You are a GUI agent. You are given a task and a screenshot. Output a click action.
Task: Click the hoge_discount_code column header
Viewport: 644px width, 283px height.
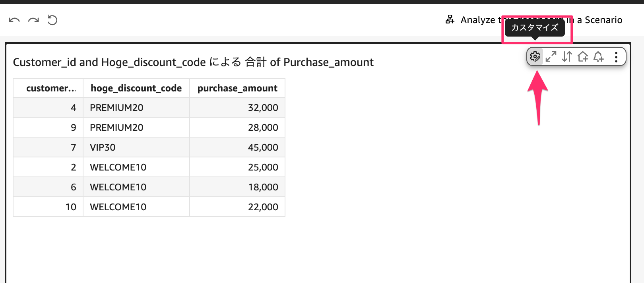[136, 88]
